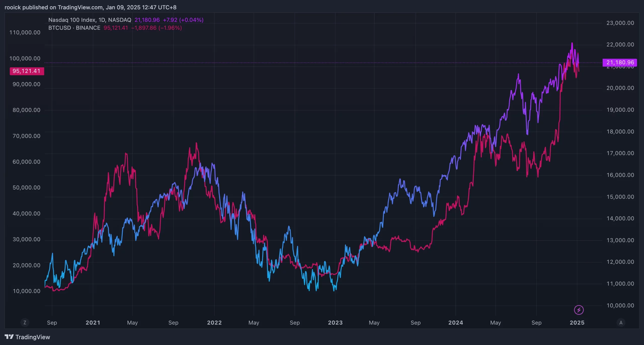Open the TradingView logo link
Screen dimensions: 644x345
27,337
